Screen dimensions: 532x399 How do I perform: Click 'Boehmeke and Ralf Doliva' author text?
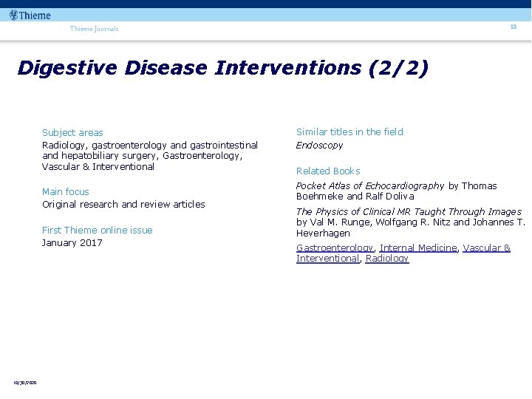[x=355, y=197]
